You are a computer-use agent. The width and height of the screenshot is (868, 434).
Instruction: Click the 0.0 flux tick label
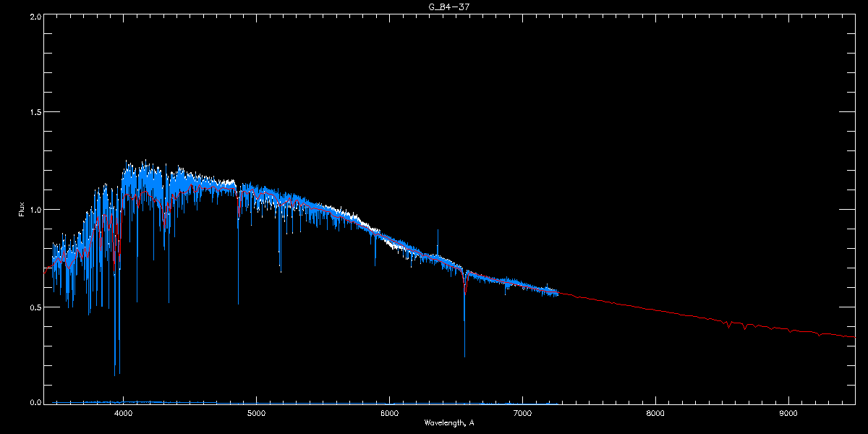(x=35, y=402)
